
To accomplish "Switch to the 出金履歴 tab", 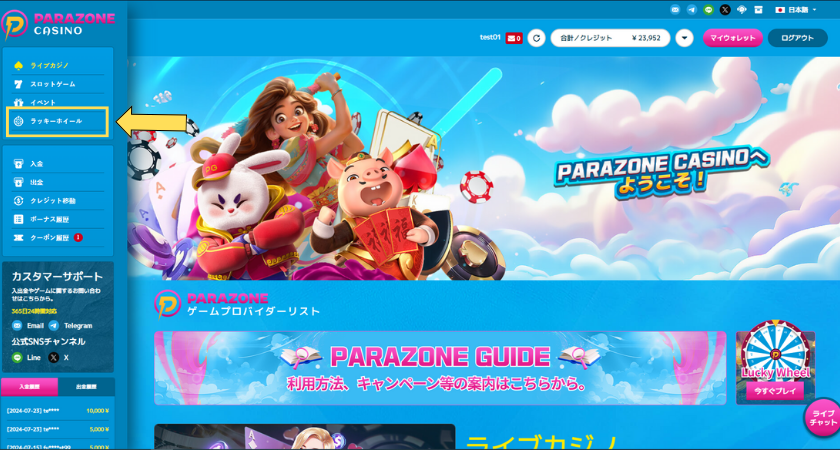I will pos(86,386).
